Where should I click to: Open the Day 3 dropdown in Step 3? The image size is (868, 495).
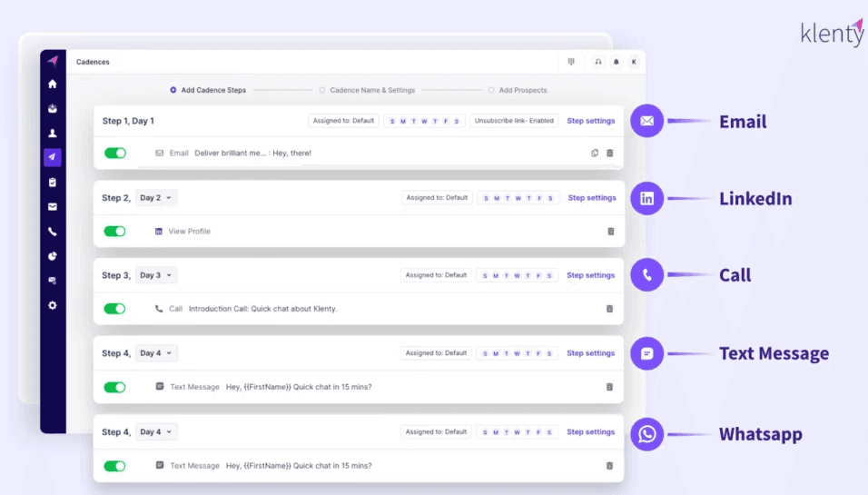pyautogui.click(x=155, y=275)
